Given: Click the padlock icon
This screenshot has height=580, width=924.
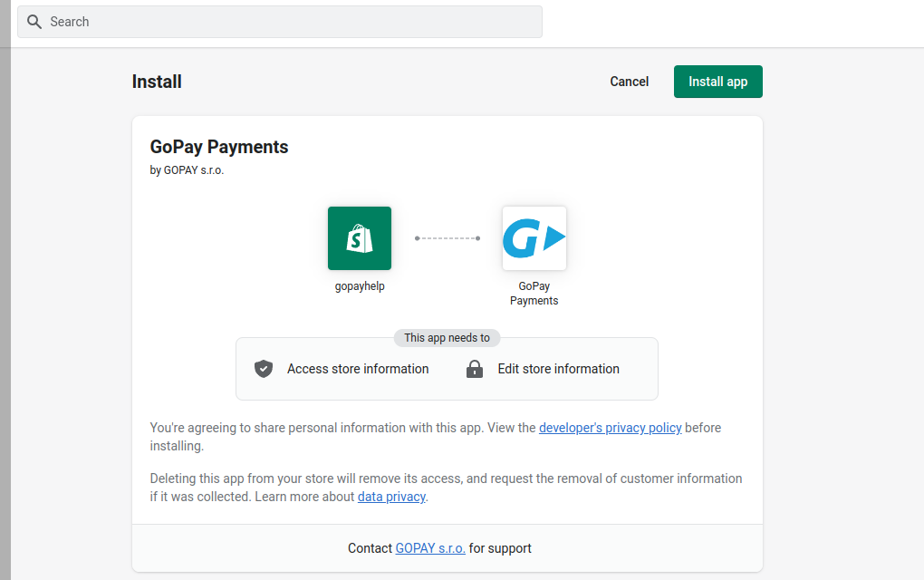Looking at the screenshot, I should [x=475, y=369].
